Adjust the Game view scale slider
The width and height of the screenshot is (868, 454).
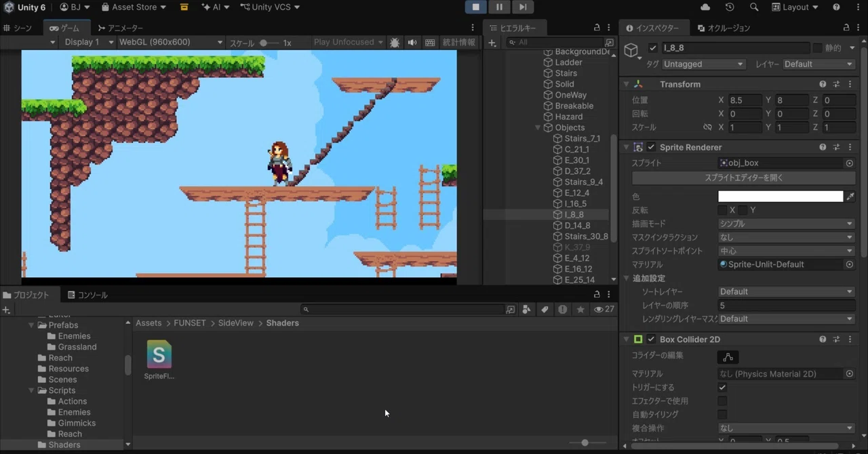(269, 43)
